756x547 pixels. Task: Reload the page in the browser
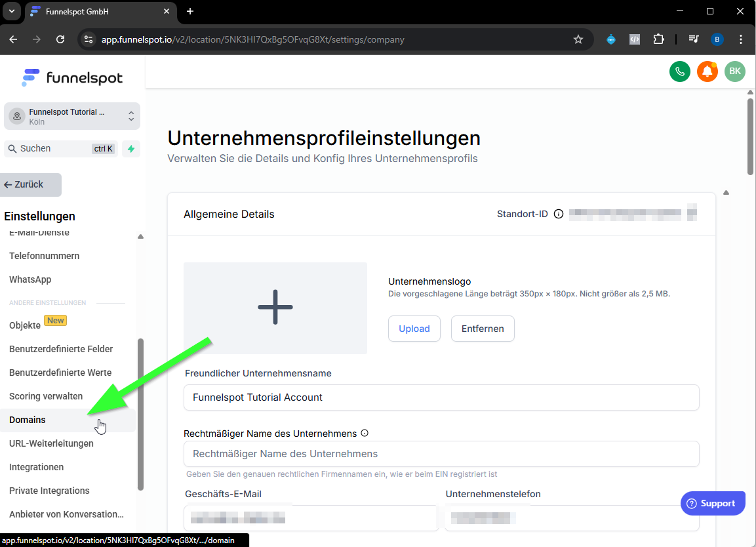(60, 39)
